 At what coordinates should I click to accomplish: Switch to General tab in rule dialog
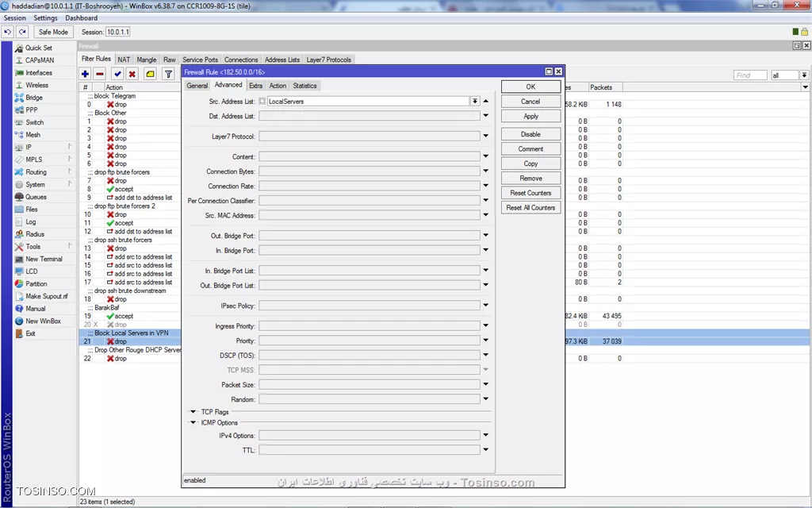(x=197, y=86)
